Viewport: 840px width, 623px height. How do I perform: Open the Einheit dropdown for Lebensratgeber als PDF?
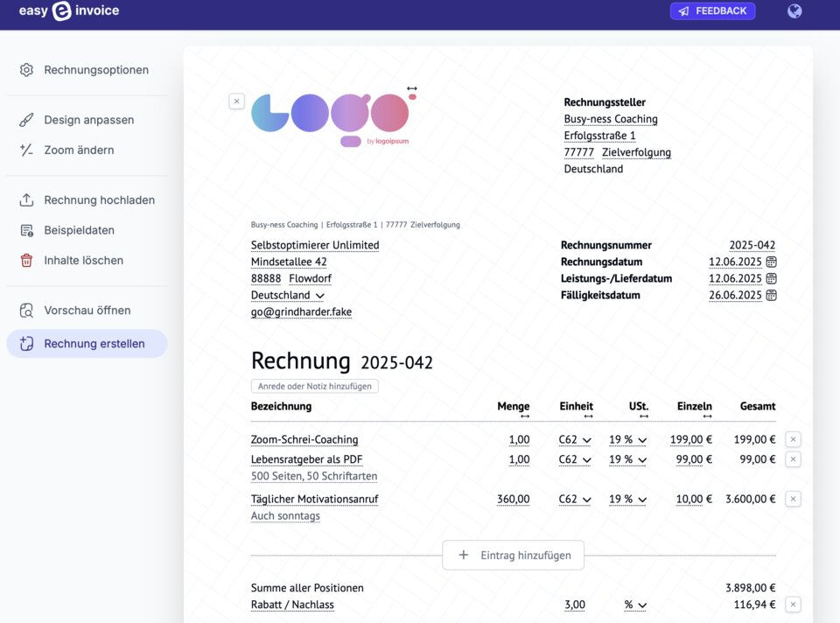click(575, 459)
